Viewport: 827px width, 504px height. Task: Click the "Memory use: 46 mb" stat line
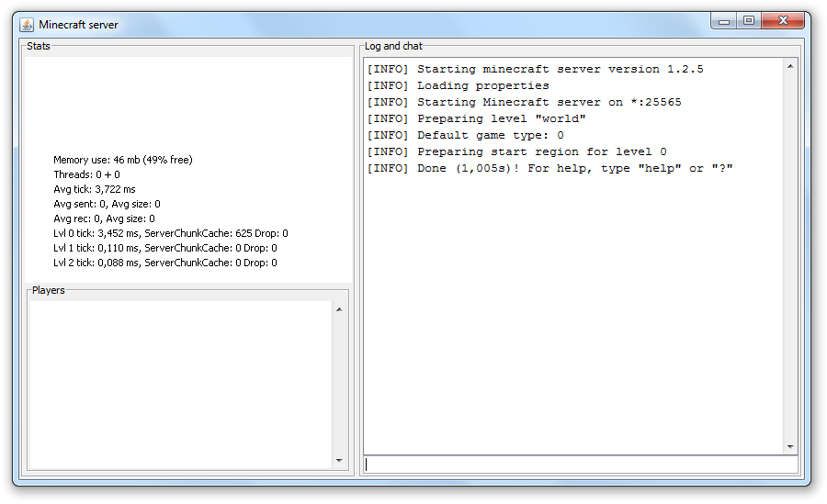122,160
